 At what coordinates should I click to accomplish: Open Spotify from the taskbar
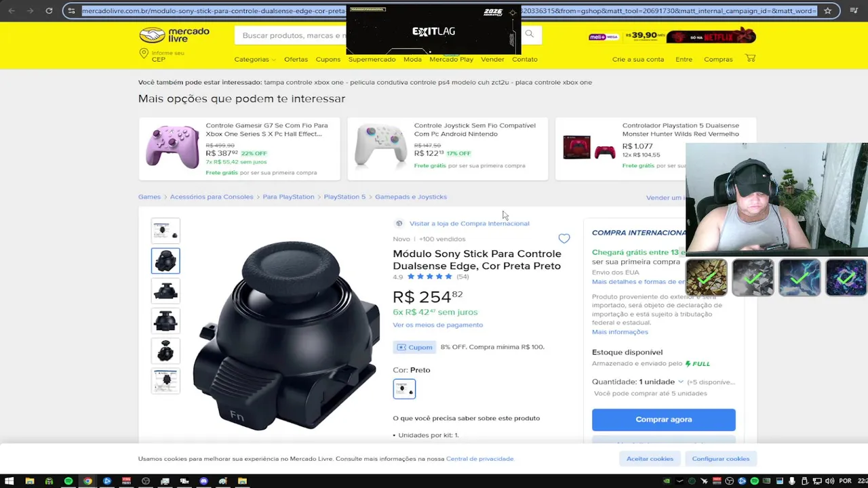pos(68,481)
